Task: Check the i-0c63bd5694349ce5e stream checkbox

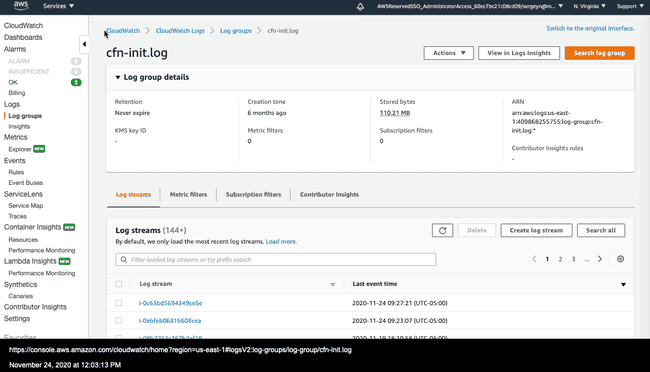Action: click(119, 303)
